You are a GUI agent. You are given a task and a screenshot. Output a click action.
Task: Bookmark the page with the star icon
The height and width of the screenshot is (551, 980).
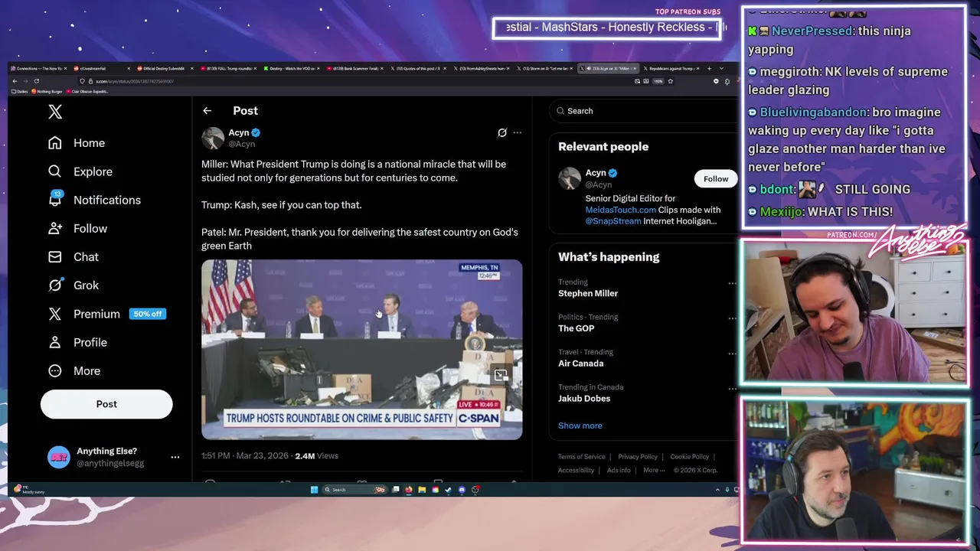point(670,81)
